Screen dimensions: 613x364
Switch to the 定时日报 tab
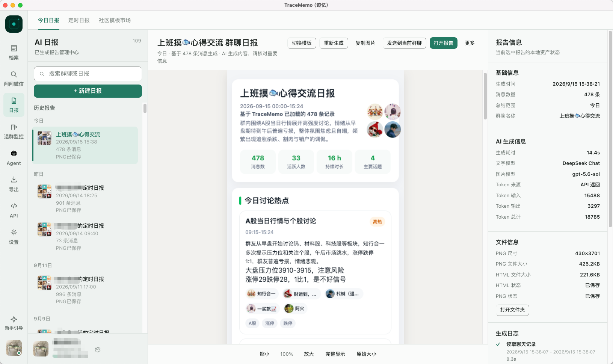[x=79, y=20]
